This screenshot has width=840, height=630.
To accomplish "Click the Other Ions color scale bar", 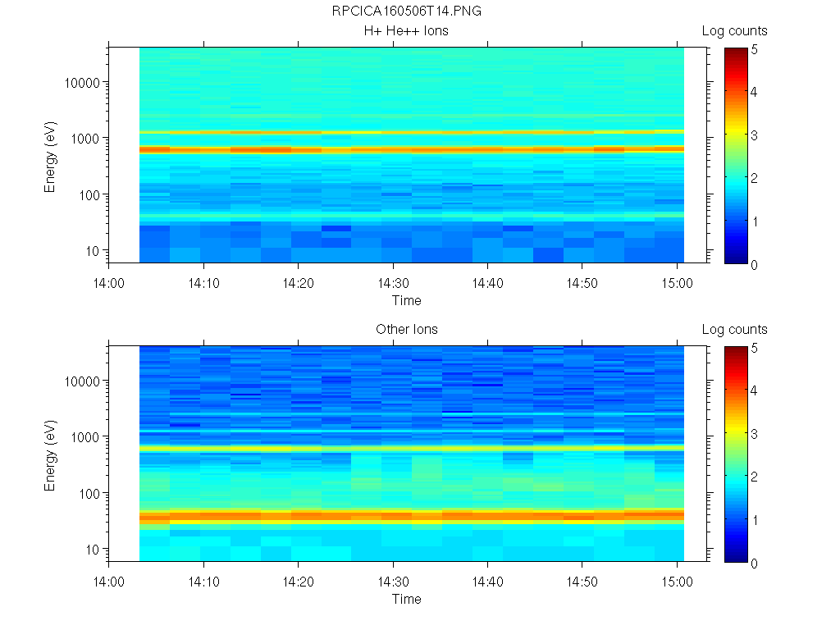I will [x=736, y=454].
